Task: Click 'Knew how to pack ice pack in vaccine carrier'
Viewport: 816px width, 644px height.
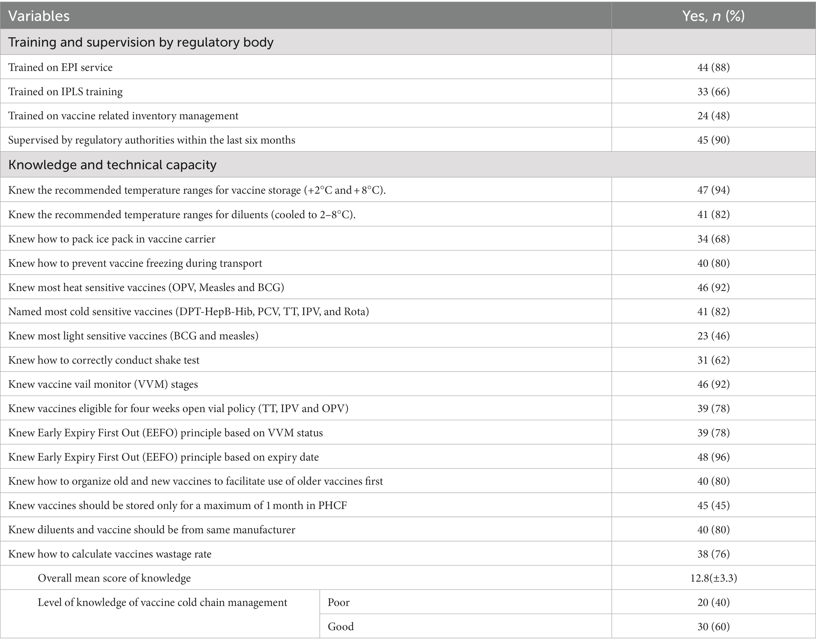Action: [112, 239]
